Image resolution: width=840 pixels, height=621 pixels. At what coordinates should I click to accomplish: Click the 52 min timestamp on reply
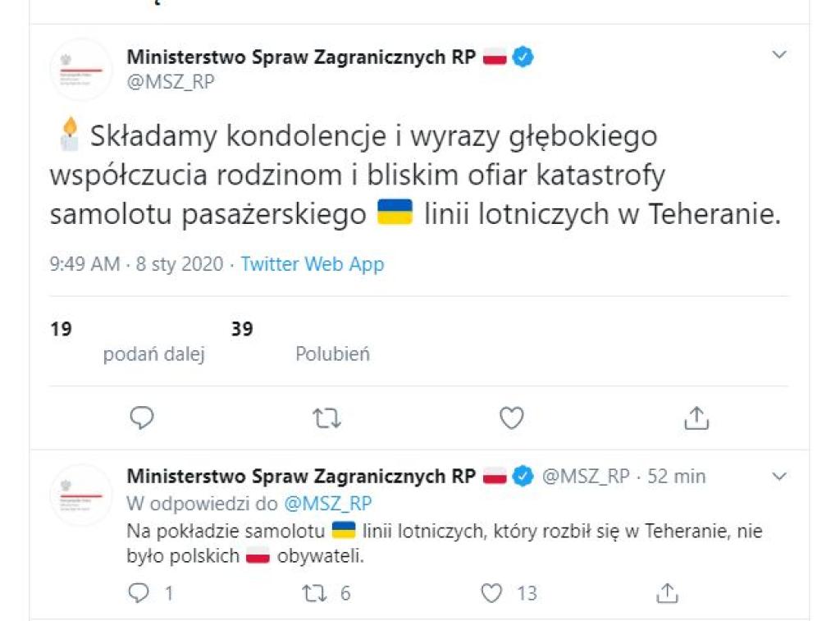click(x=676, y=476)
